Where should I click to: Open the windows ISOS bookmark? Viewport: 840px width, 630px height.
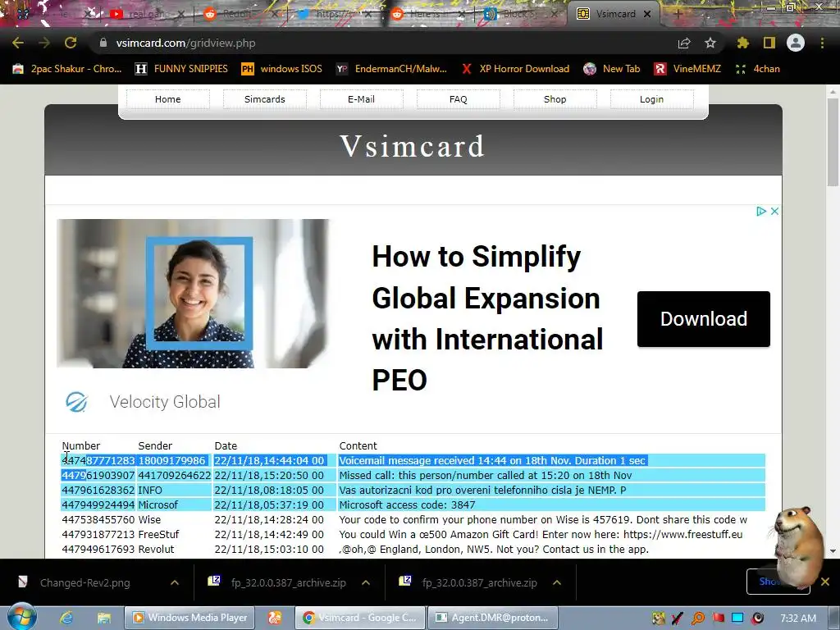282,69
